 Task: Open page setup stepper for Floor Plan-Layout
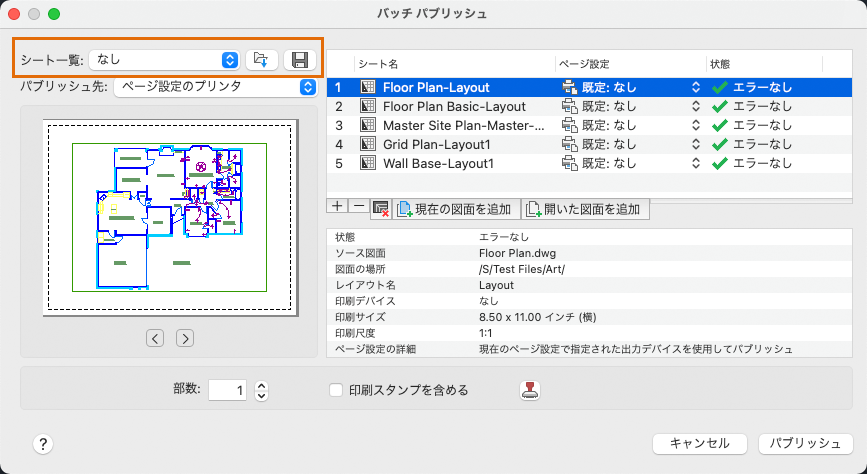(x=696, y=87)
